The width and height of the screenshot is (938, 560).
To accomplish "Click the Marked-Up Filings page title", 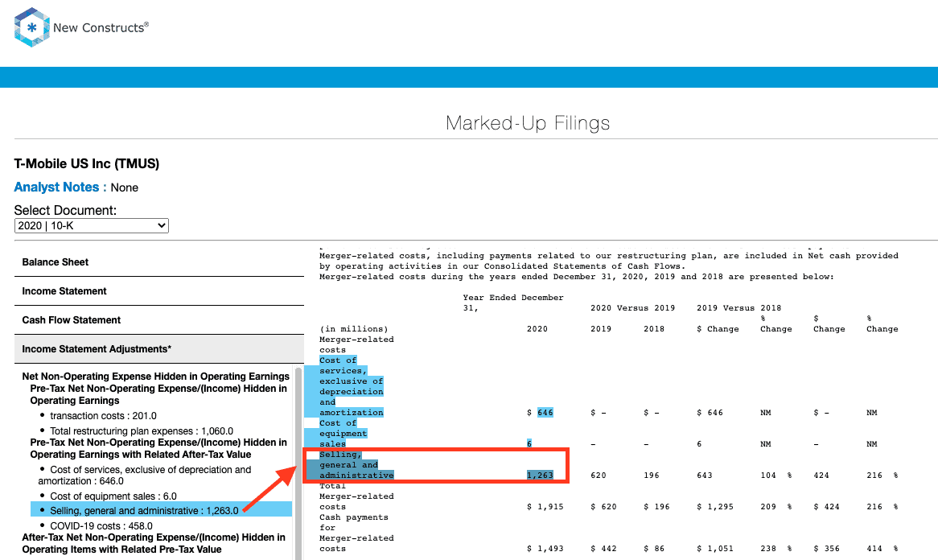I will pyautogui.click(x=528, y=122).
